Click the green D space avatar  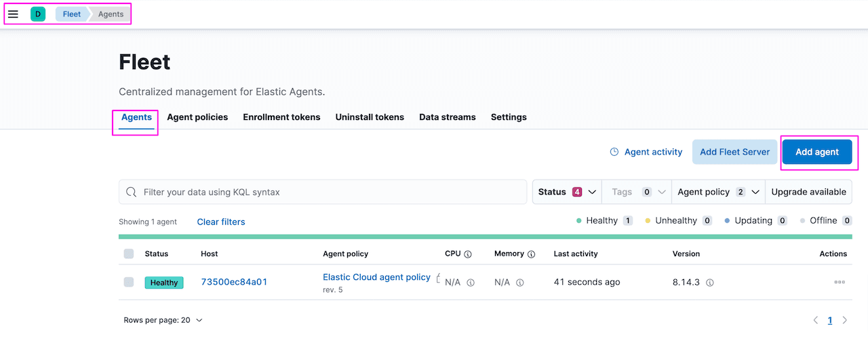click(x=38, y=14)
